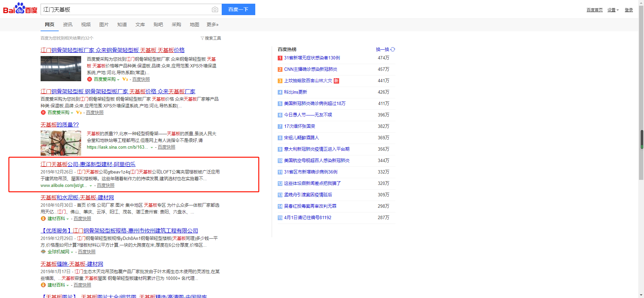This screenshot has width=644, height=298.
Task: Open the 设置 settings dropdown
Action: tap(613, 10)
